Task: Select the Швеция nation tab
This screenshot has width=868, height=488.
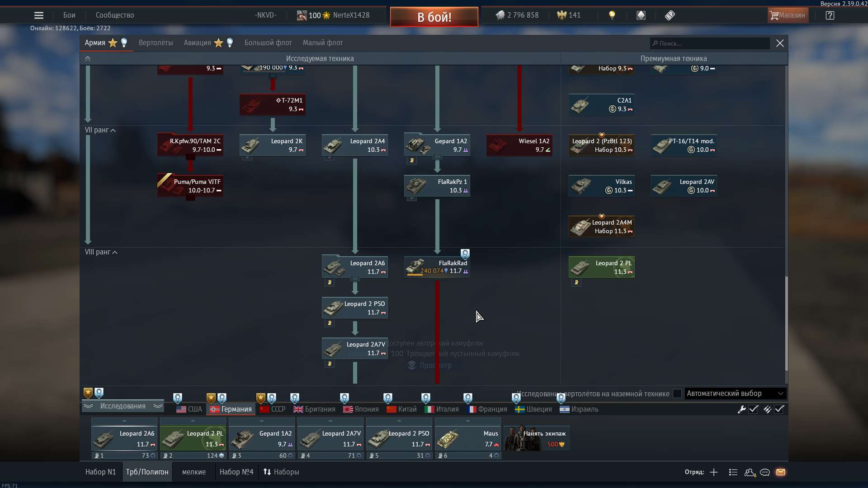Action: click(533, 409)
